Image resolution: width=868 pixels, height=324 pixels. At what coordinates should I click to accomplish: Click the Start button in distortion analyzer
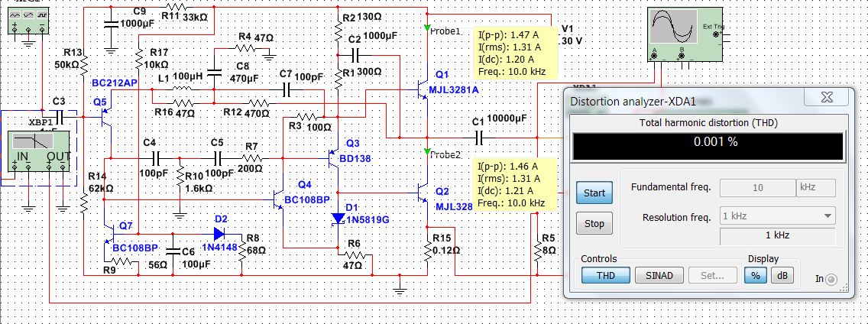[594, 193]
